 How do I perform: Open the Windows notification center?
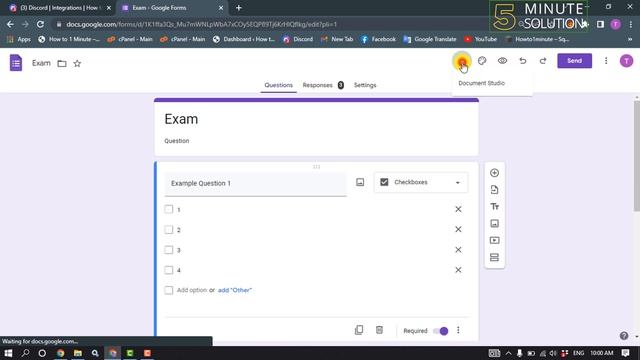click(x=625, y=353)
